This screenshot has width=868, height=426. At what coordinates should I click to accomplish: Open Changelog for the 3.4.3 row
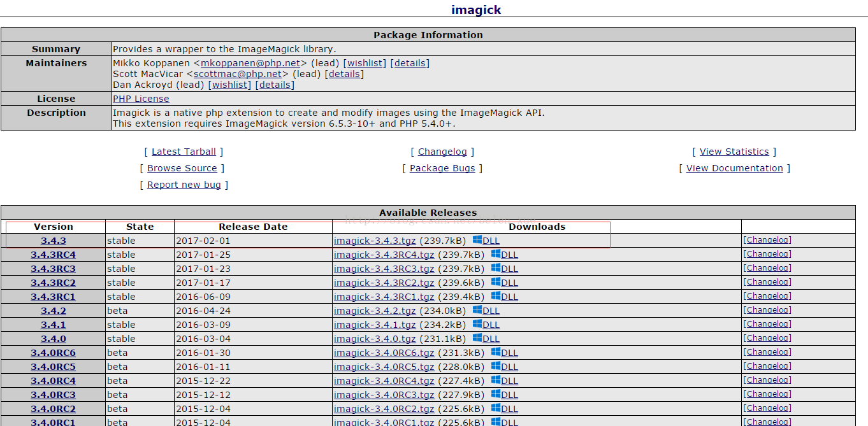click(x=769, y=240)
